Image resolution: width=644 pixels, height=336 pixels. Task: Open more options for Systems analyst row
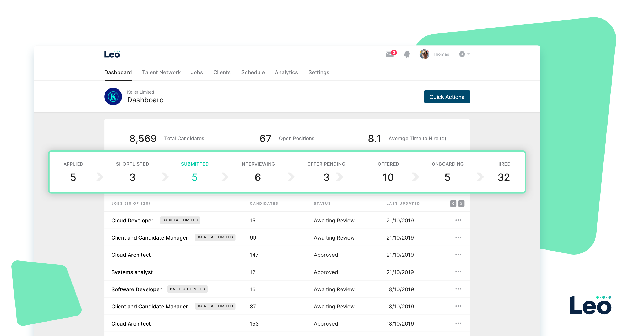[458, 272]
